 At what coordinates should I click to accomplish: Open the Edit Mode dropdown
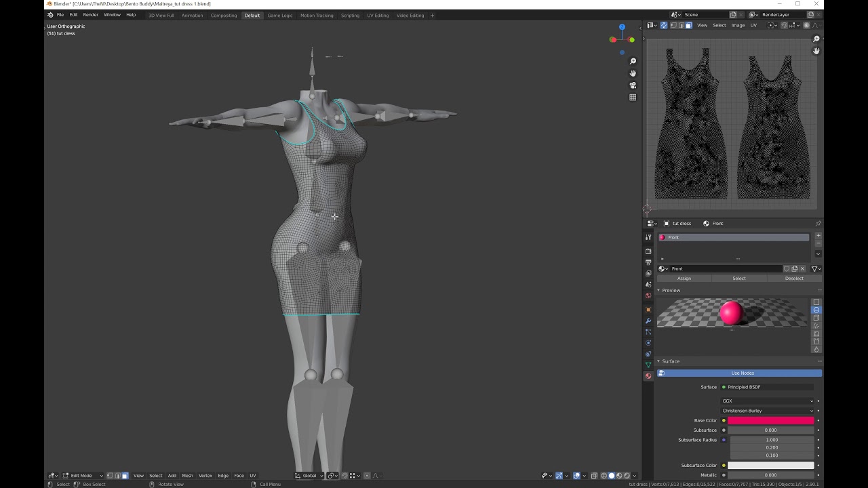[83, 476]
